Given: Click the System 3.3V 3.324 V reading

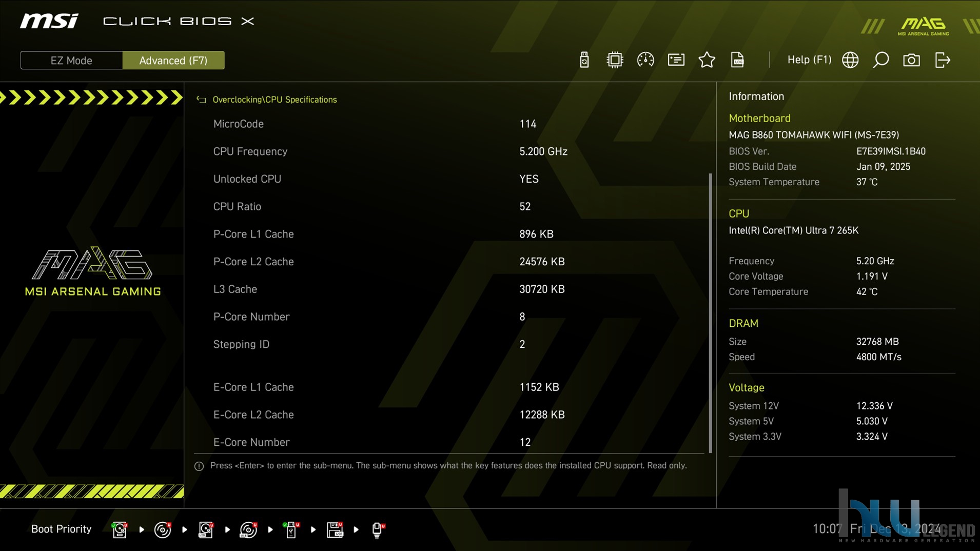Looking at the screenshot, I should (872, 437).
